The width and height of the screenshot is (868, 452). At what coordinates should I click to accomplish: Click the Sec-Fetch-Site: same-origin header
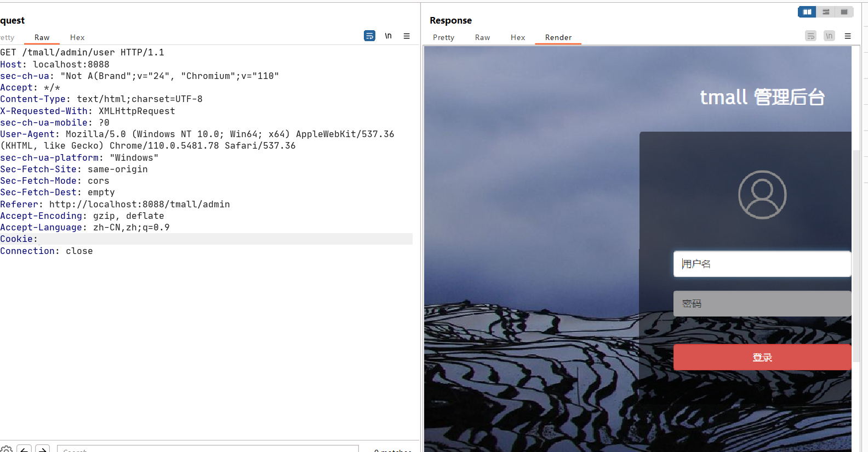pyautogui.click(x=74, y=169)
